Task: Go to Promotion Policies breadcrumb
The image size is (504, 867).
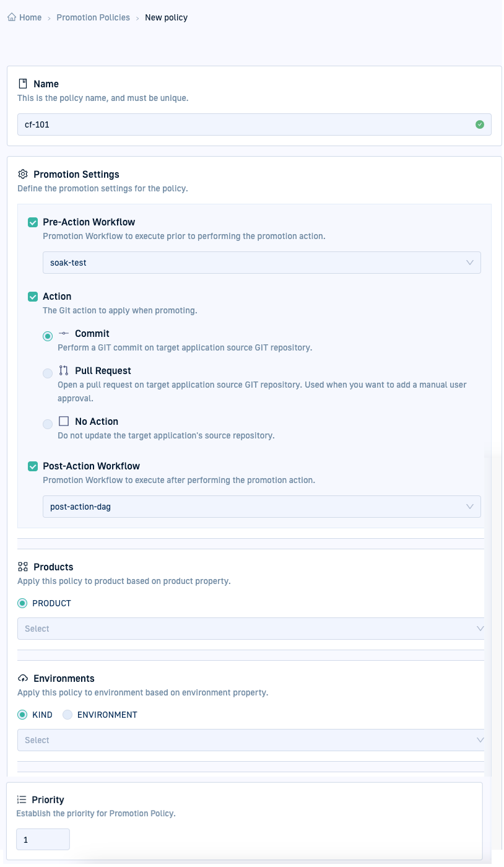Action: coord(93,17)
